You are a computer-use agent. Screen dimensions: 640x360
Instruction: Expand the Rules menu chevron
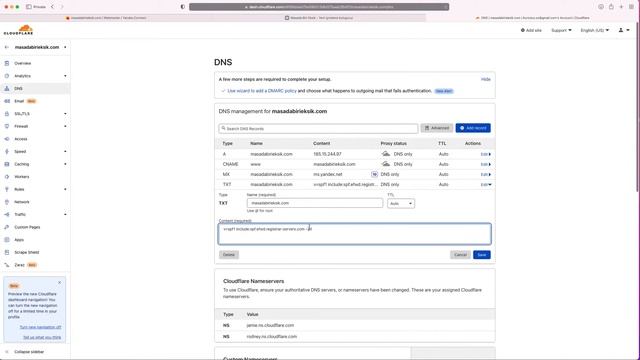(65, 189)
